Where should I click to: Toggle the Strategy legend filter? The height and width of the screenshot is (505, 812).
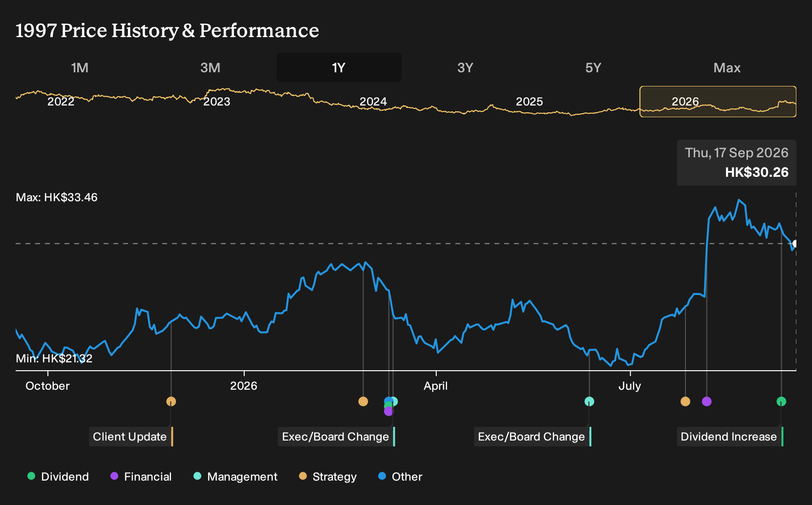328,476
